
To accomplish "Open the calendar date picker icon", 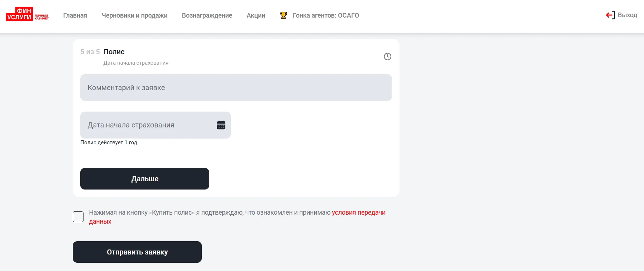I will (221, 125).
